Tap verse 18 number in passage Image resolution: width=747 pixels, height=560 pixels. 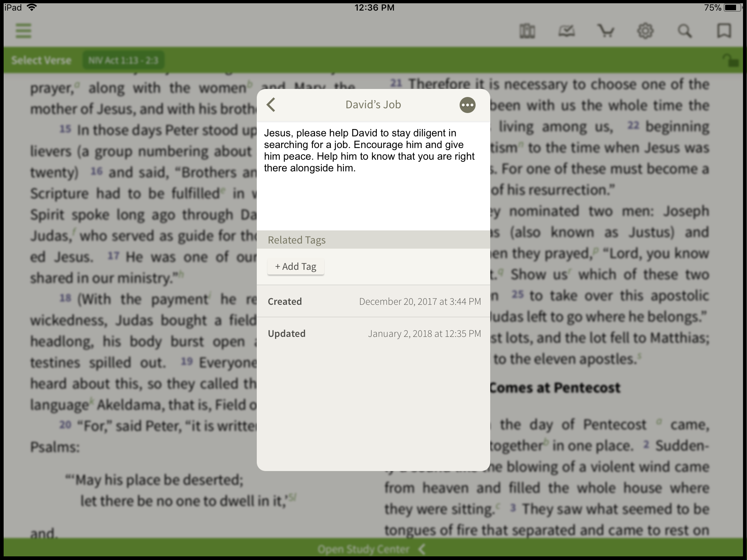[x=65, y=298]
